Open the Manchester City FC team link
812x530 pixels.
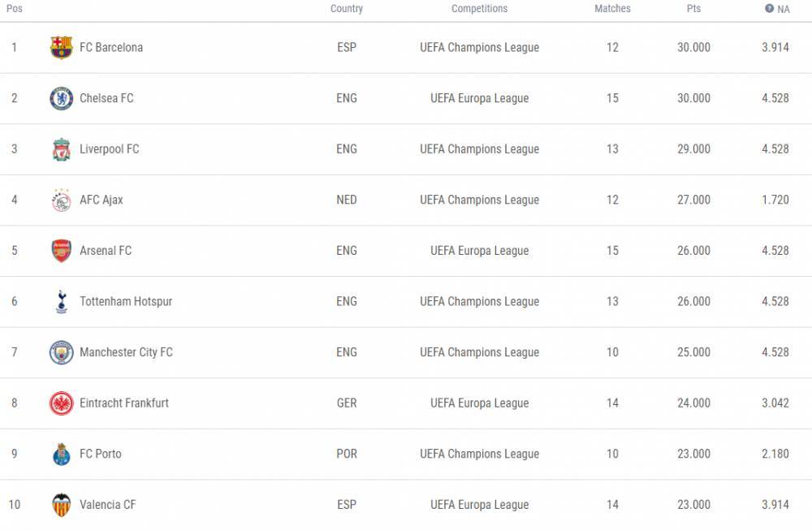point(126,352)
